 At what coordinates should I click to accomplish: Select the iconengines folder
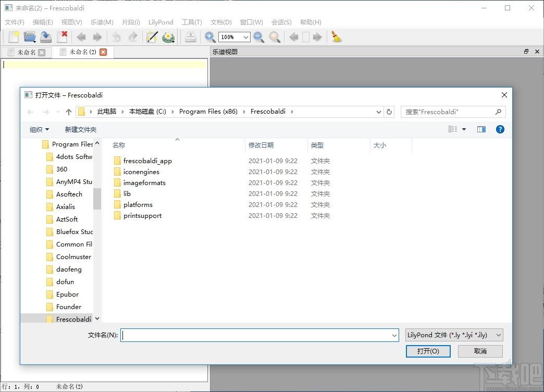tap(141, 172)
